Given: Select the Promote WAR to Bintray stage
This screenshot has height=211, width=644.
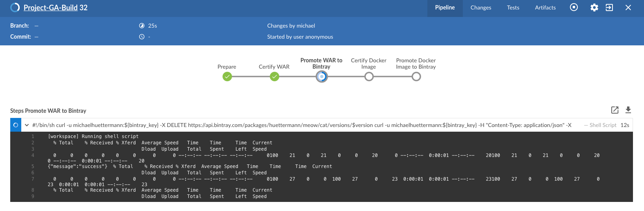Looking at the screenshot, I should click(x=321, y=77).
